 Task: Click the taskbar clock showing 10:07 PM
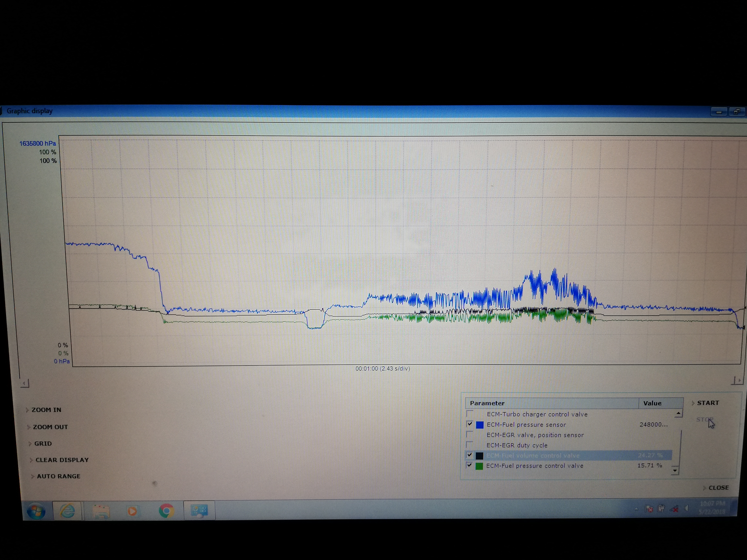712,508
